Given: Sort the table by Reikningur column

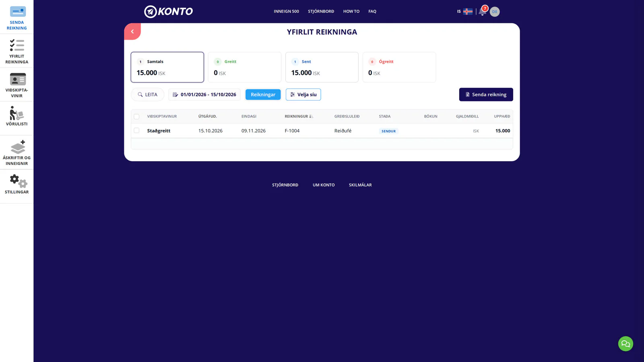Looking at the screenshot, I should 299,116.
